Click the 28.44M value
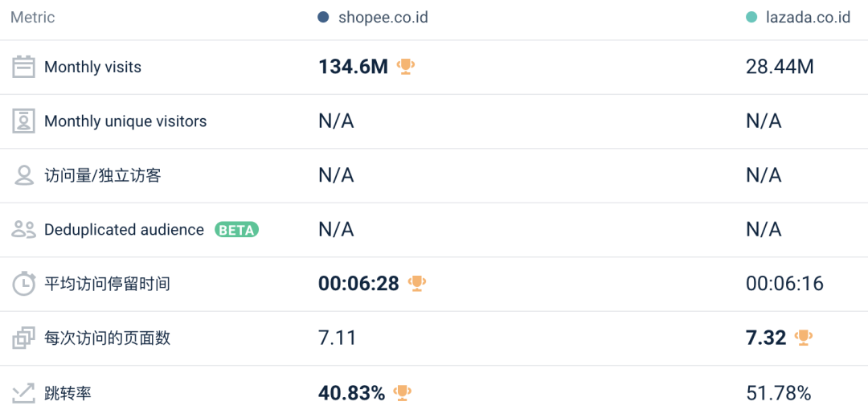 coord(780,67)
